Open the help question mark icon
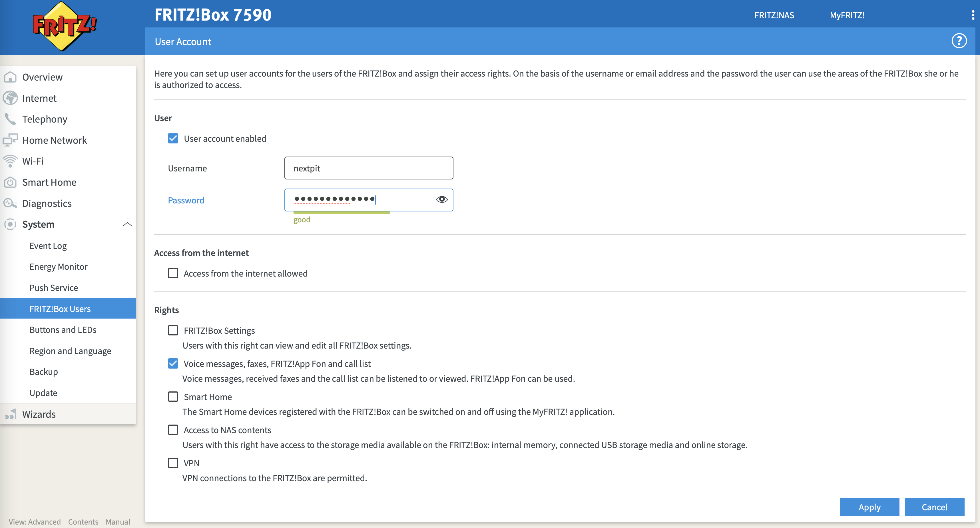 tap(959, 41)
